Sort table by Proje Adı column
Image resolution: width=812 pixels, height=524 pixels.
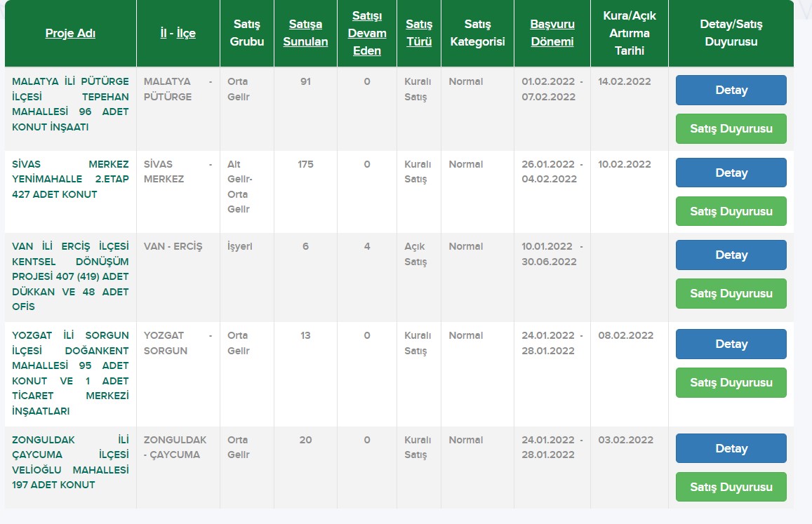[70, 34]
